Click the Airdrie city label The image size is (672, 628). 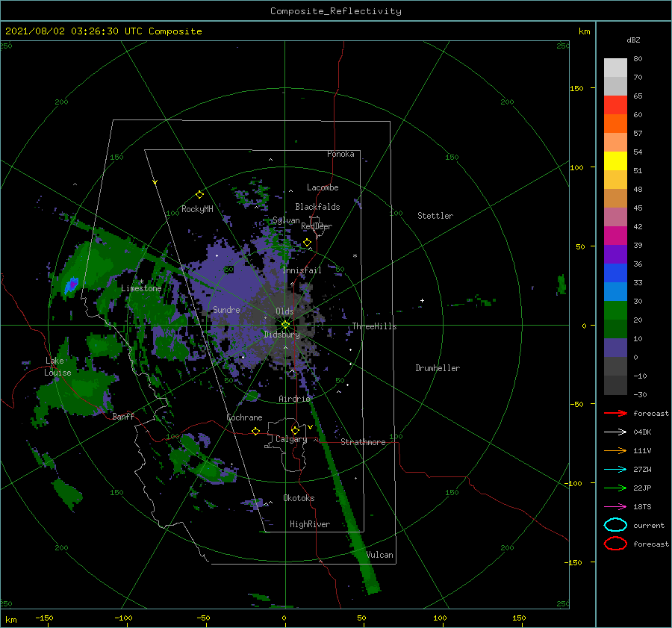(x=294, y=399)
